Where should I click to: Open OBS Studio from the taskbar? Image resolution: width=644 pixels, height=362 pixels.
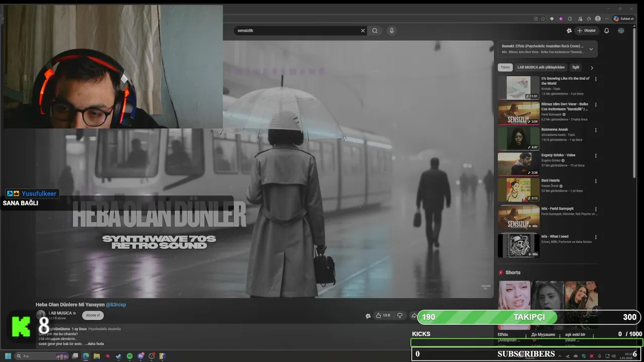(151, 356)
